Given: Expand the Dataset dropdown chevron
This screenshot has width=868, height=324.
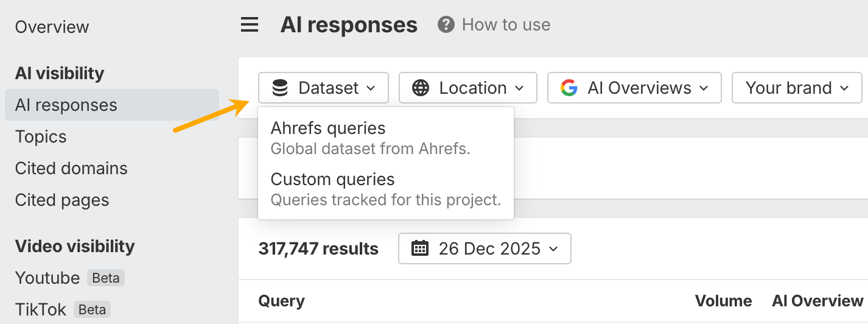Looking at the screenshot, I should (371, 88).
